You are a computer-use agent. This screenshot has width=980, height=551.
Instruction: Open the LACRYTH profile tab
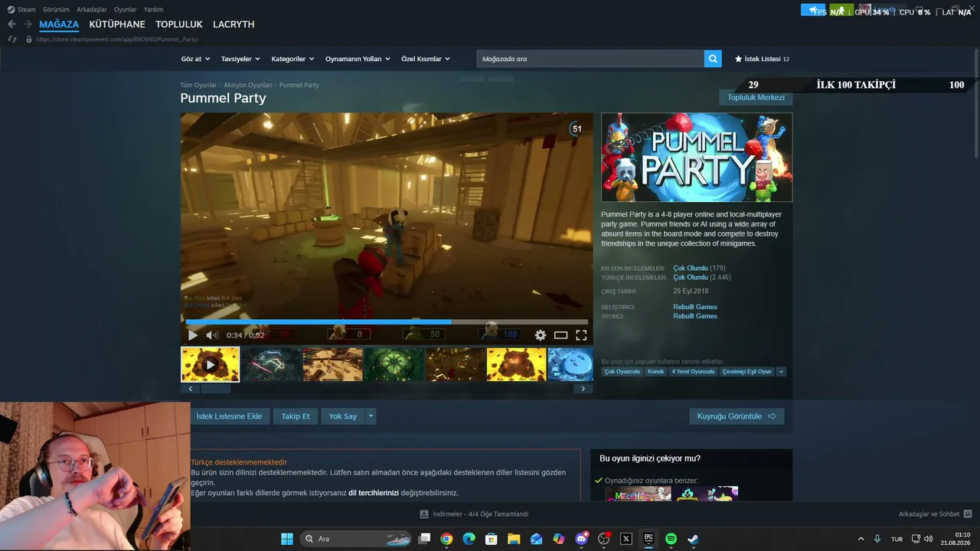[234, 24]
